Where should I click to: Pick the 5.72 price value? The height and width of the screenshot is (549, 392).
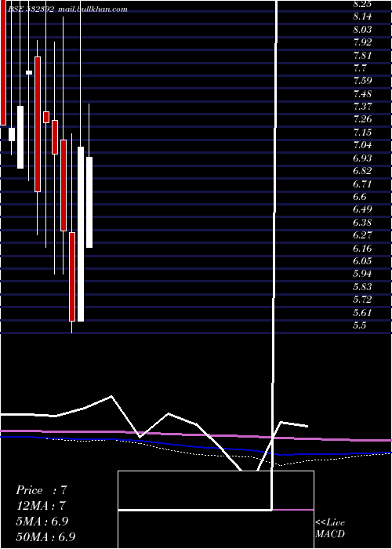(362, 300)
